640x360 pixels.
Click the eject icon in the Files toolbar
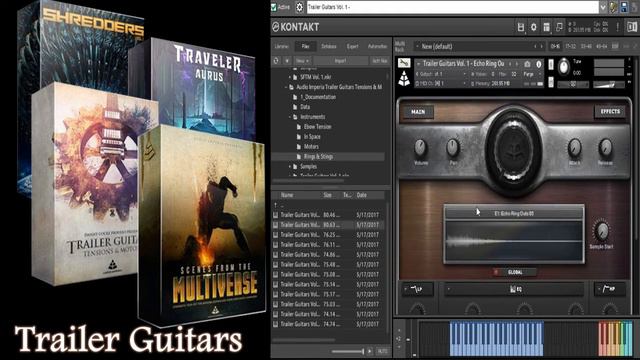tap(287, 61)
